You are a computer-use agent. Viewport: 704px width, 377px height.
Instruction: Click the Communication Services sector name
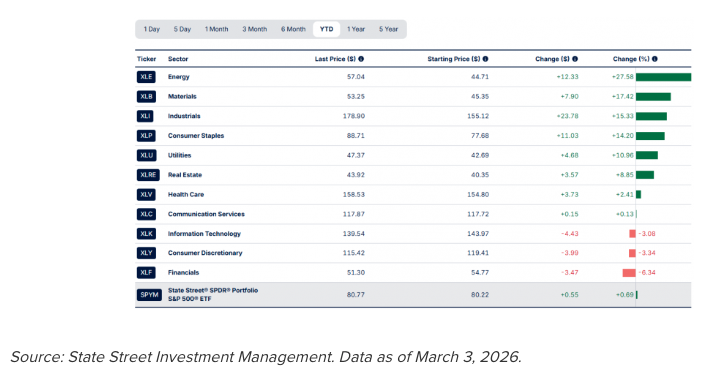[206, 214]
